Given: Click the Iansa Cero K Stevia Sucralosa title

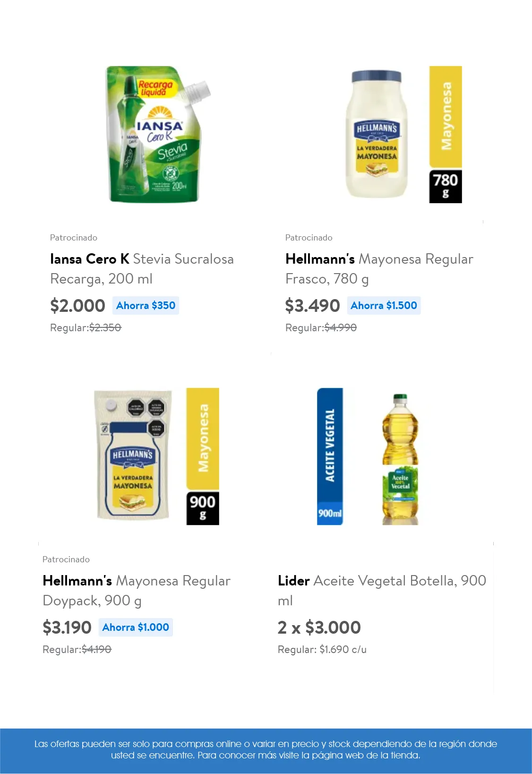Looking at the screenshot, I should (142, 268).
